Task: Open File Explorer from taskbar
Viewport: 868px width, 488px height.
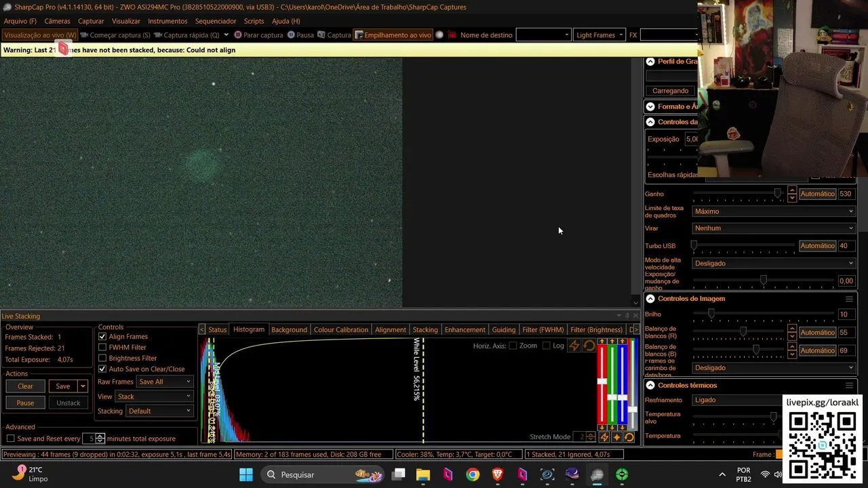Action: (422, 474)
